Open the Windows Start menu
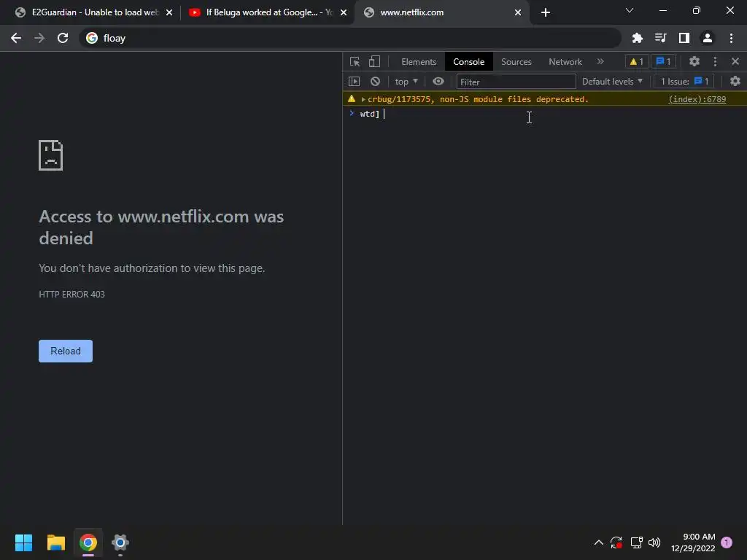 (x=23, y=542)
